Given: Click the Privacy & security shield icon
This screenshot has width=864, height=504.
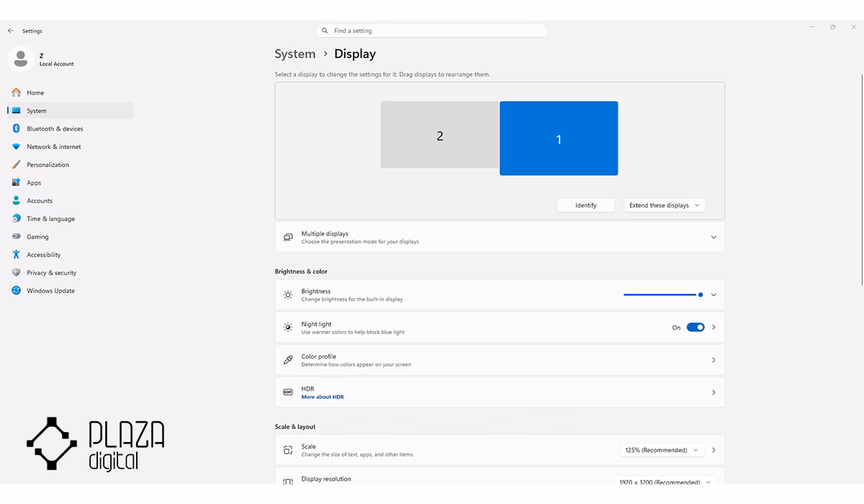Looking at the screenshot, I should 16,273.
